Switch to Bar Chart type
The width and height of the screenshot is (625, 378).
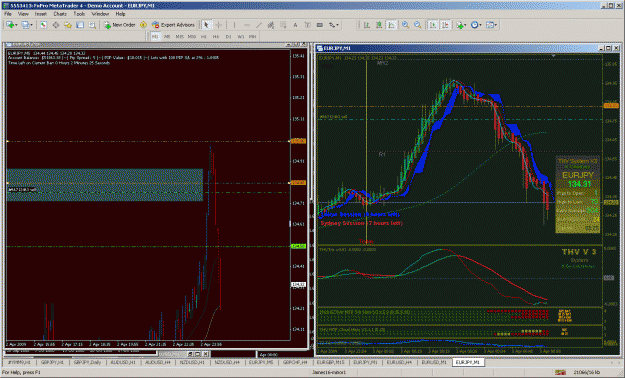pyautogui.click(x=366, y=25)
